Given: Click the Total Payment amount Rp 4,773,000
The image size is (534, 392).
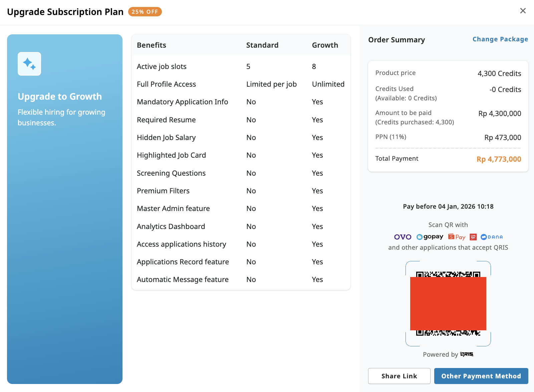Looking at the screenshot, I should click(x=499, y=159).
